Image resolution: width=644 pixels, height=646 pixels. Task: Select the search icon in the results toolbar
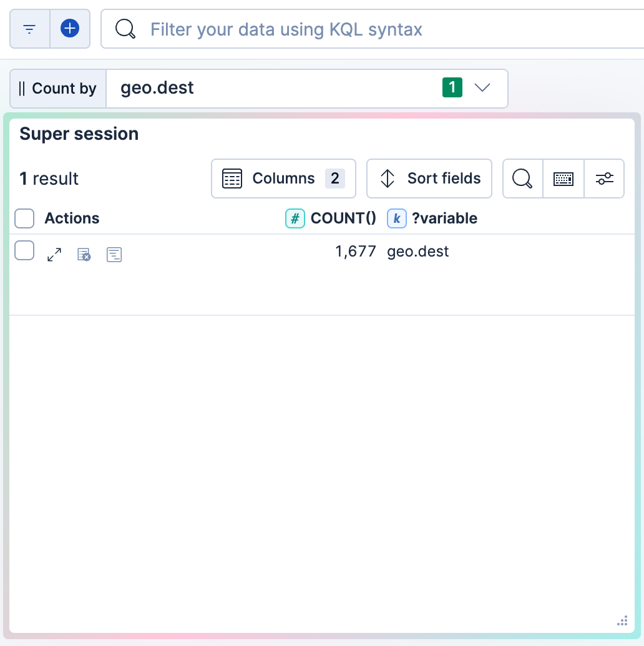tap(522, 179)
